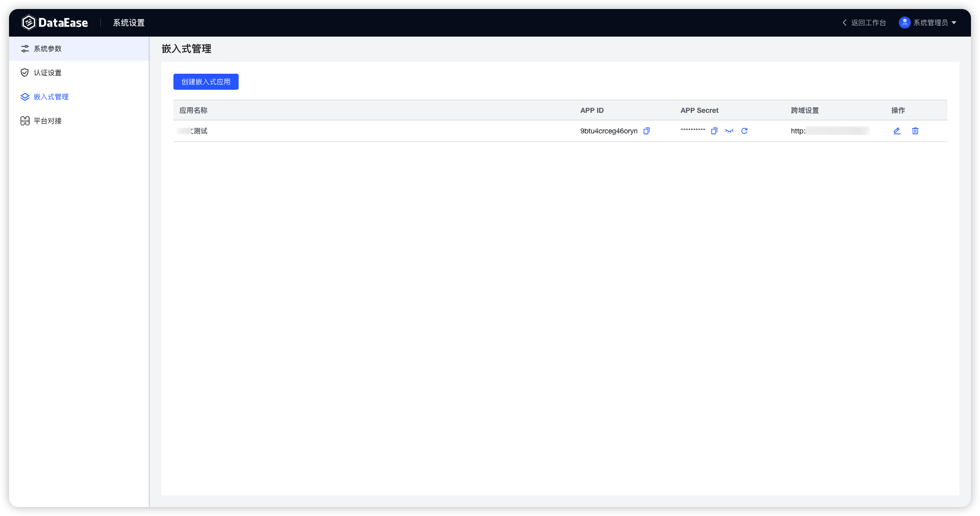Click the 认证设置 shield icon

tap(25, 73)
